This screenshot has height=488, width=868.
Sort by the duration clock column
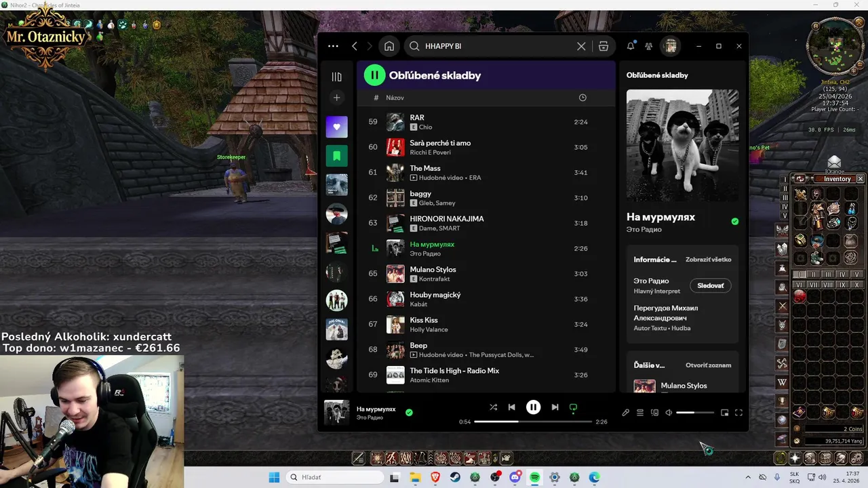point(583,98)
